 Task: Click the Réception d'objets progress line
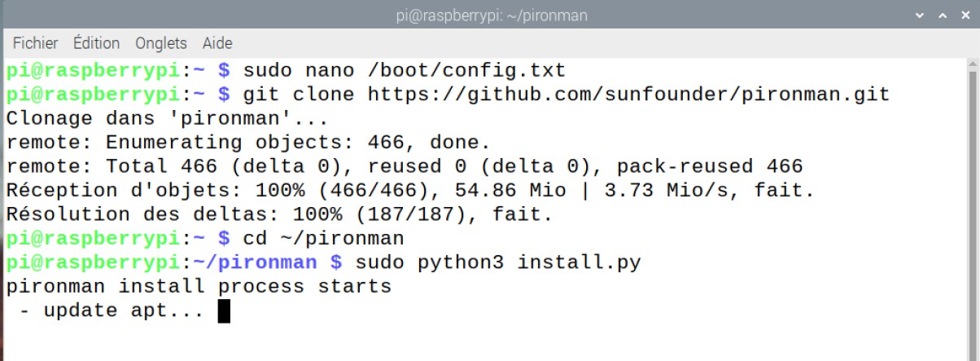click(410, 191)
